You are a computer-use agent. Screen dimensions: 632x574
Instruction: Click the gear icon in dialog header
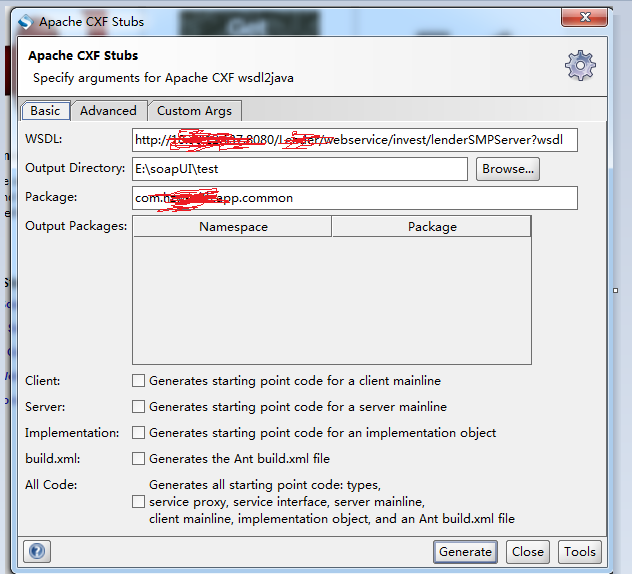coord(580,65)
